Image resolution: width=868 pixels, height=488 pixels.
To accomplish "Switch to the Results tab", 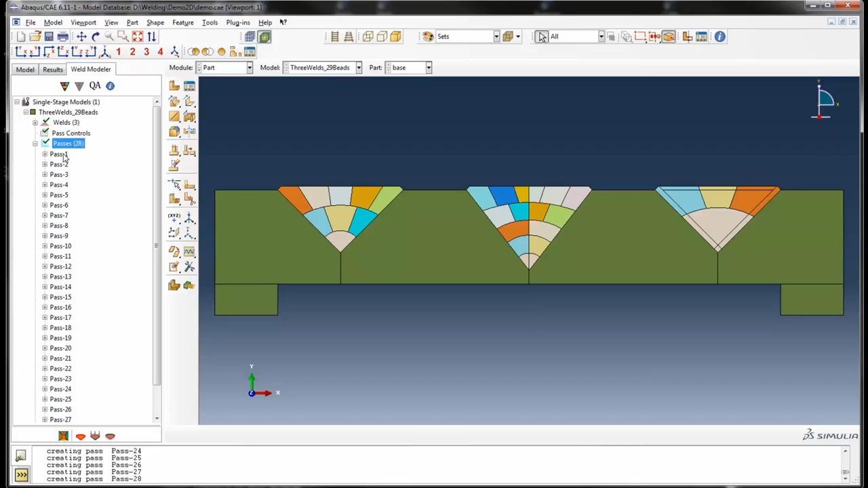I will click(x=53, y=69).
